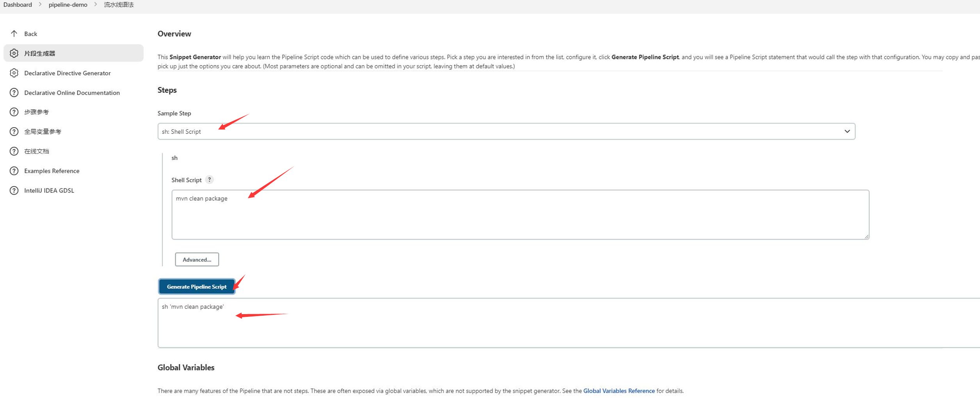Click the gear icon beside 片段生成器
Image resolution: width=980 pixels, height=398 pixels.
(x=14, y=53)
